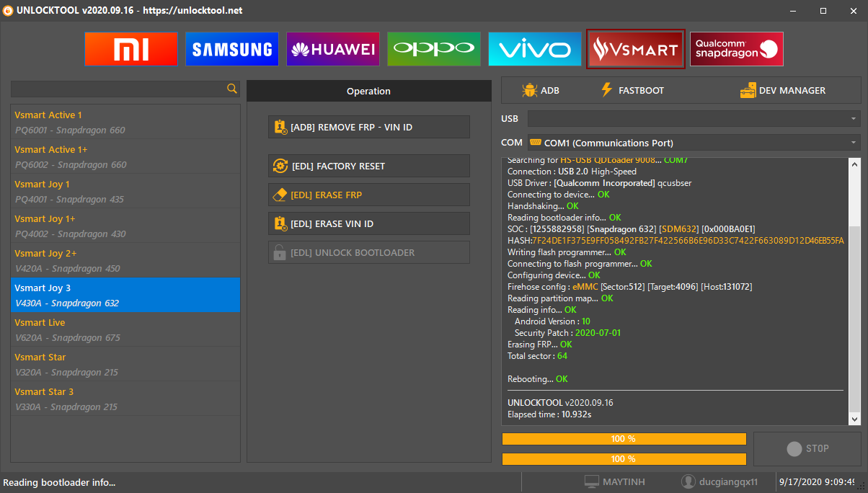Click the log scrollbar down arrow
868x493 pixels.
[854, 419]
